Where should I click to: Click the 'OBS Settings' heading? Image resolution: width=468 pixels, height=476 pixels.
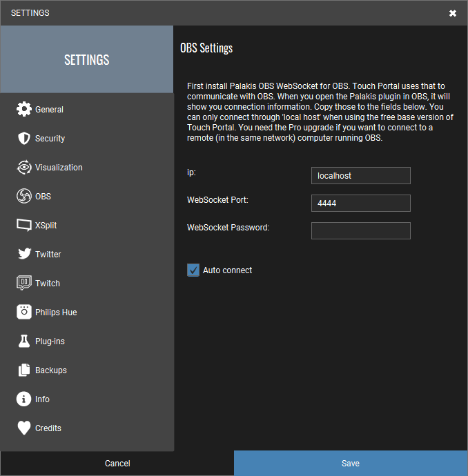pyautogui.click(x=206, y=48)
